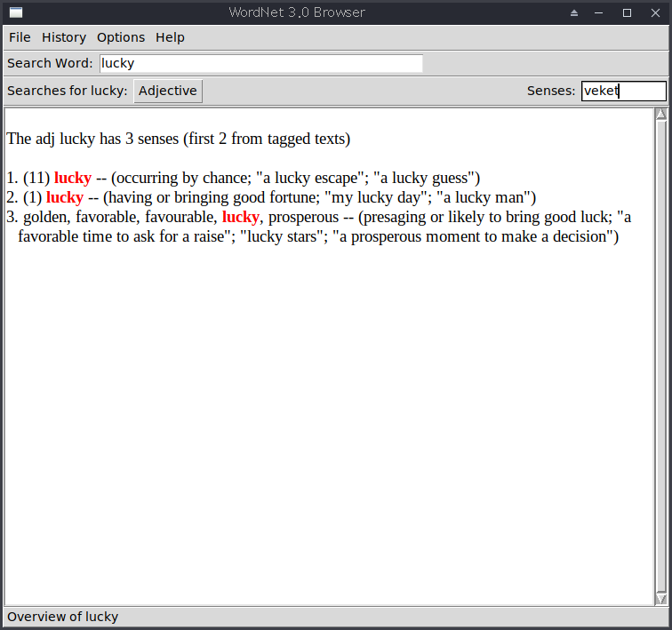
Task: Click the phrase 'a lucky escape'
Action: [x=310, y=178]
